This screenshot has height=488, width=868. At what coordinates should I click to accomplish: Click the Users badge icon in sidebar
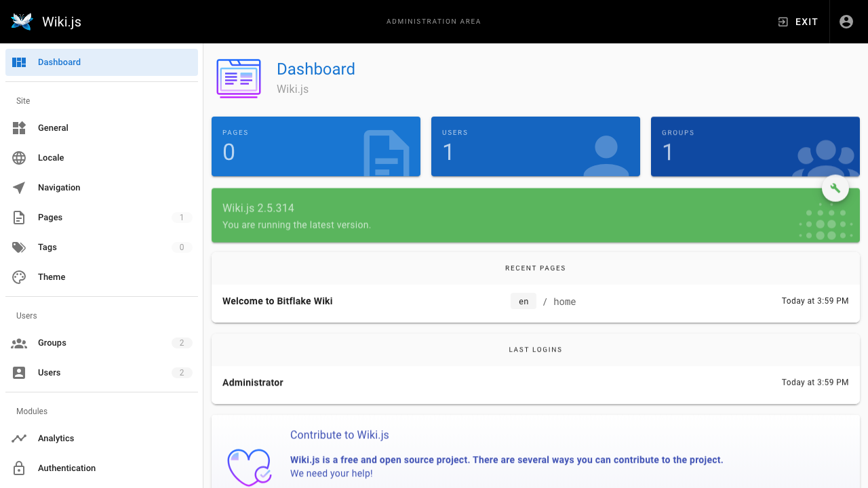[x=19, y=373]
